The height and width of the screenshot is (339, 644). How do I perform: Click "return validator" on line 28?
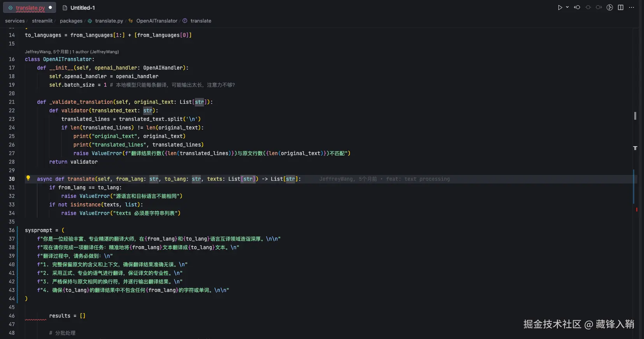73,162
